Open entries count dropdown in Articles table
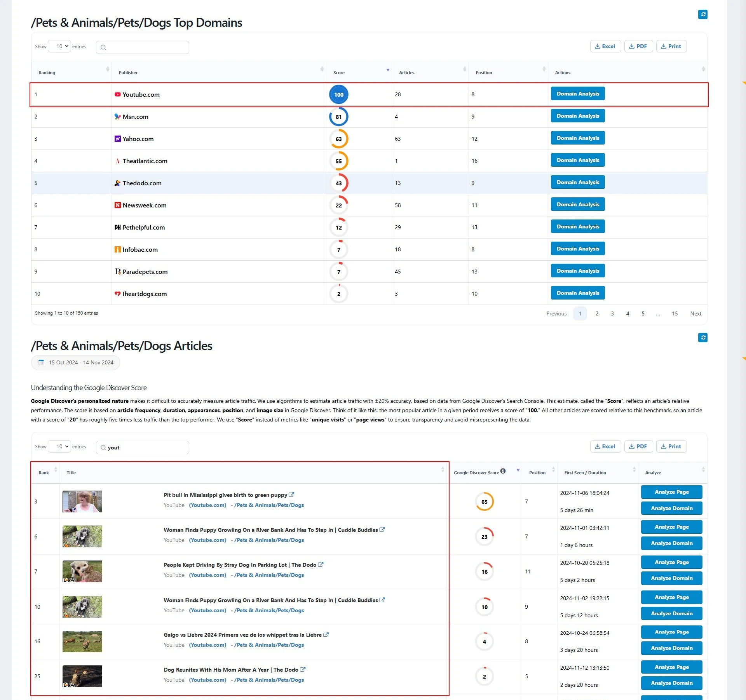Viewport: 746px width, 700px height. coord(59,446)
